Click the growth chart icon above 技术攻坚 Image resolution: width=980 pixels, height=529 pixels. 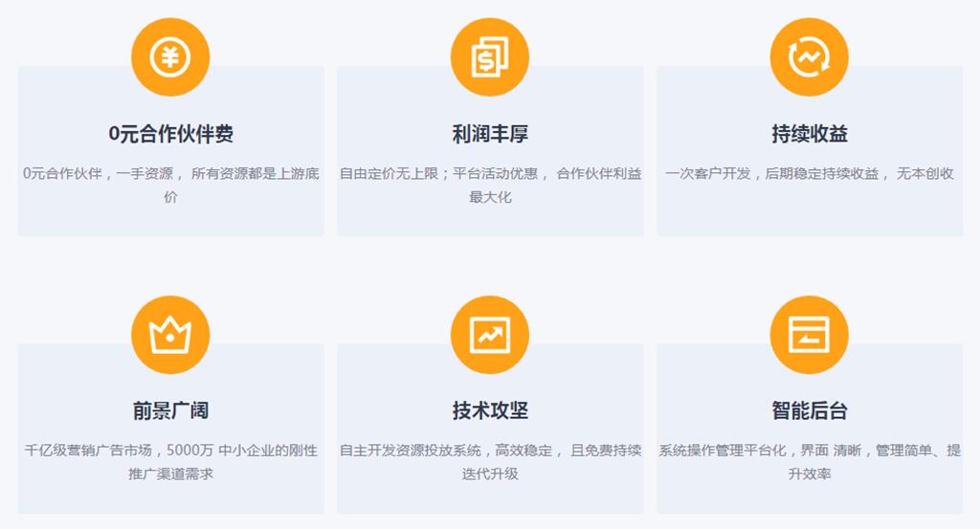tap(490, 335)
